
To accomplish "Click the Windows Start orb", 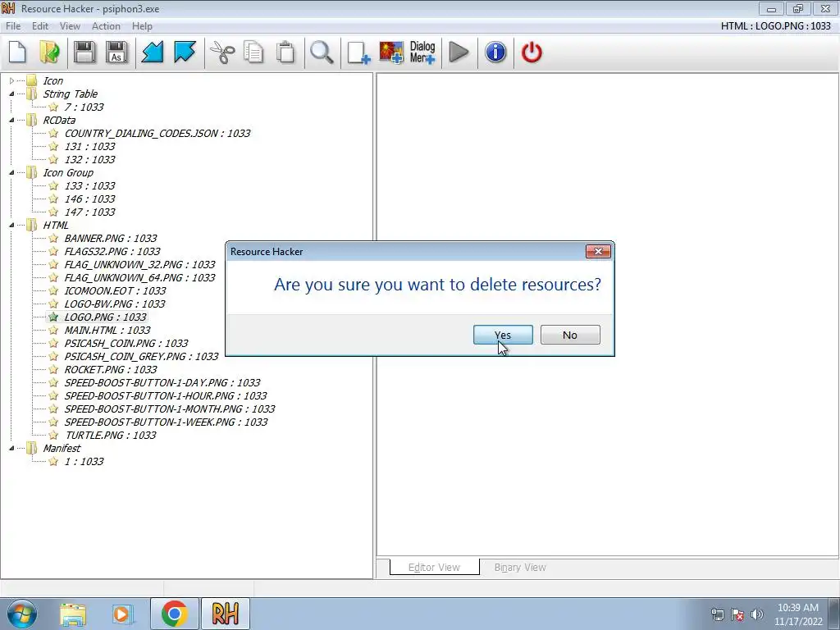I will coord(21,614).
